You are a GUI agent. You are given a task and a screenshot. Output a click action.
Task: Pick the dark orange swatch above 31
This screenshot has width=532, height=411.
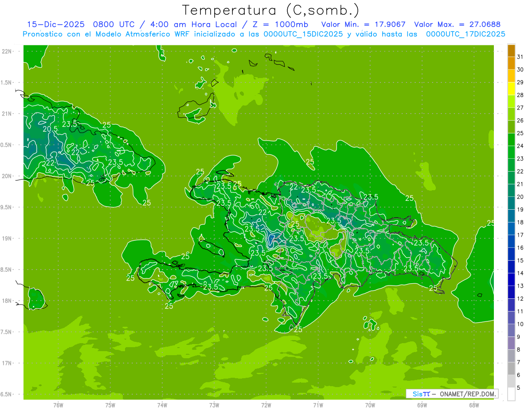coord(511,51)
